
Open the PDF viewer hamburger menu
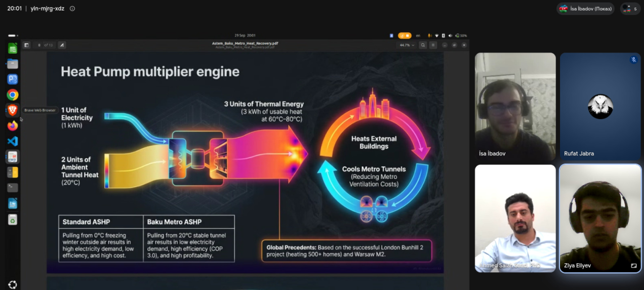click(x=433, y=45)
